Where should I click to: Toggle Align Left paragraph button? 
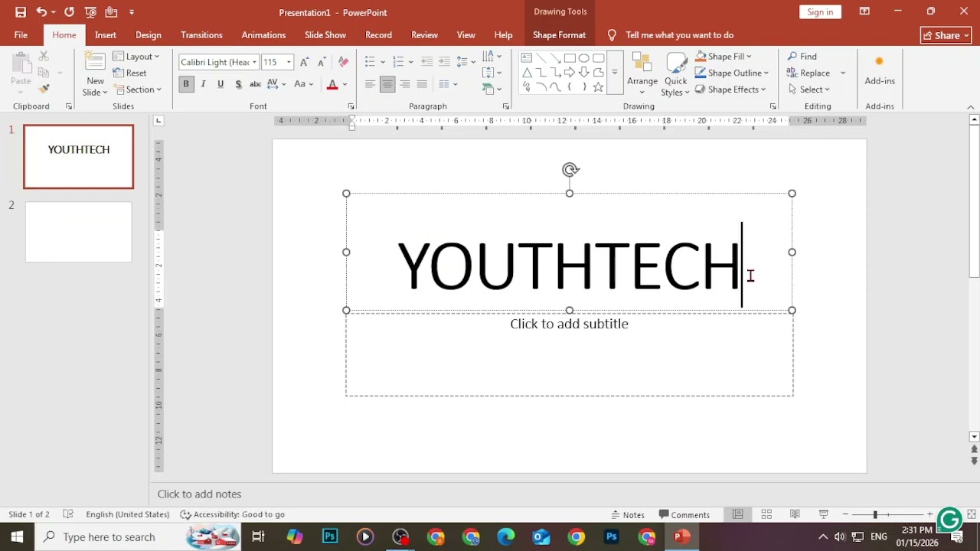coord(370,84)
